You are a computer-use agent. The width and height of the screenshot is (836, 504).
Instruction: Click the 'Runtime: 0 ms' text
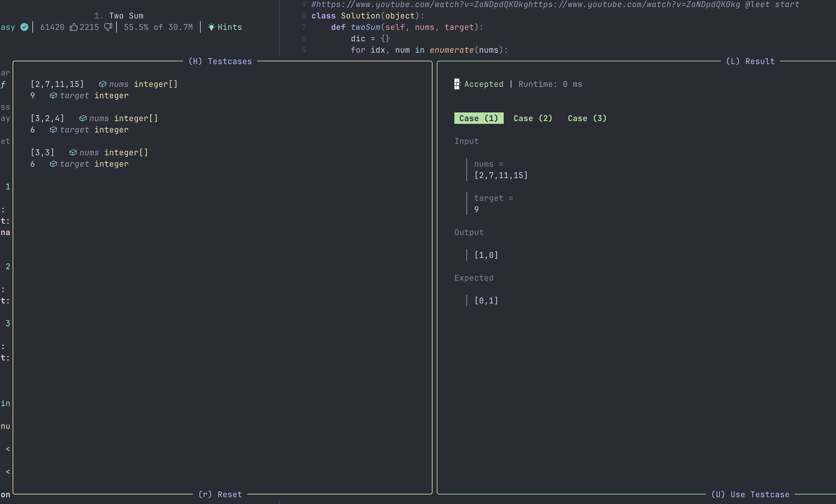point(550,84)
